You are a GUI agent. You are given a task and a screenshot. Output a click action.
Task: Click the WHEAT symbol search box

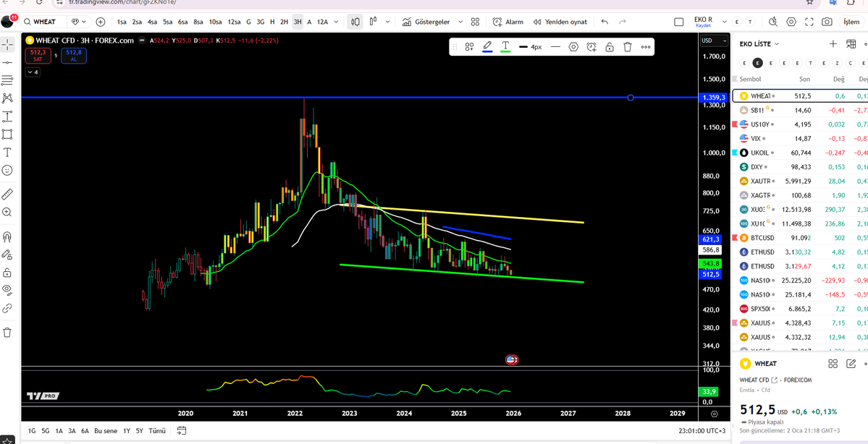43,22
